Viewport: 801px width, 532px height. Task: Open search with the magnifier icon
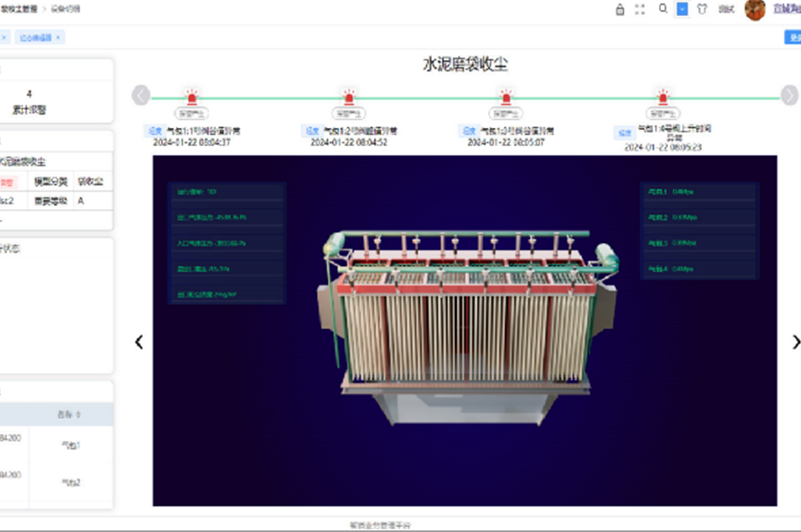tap(663, 9)
